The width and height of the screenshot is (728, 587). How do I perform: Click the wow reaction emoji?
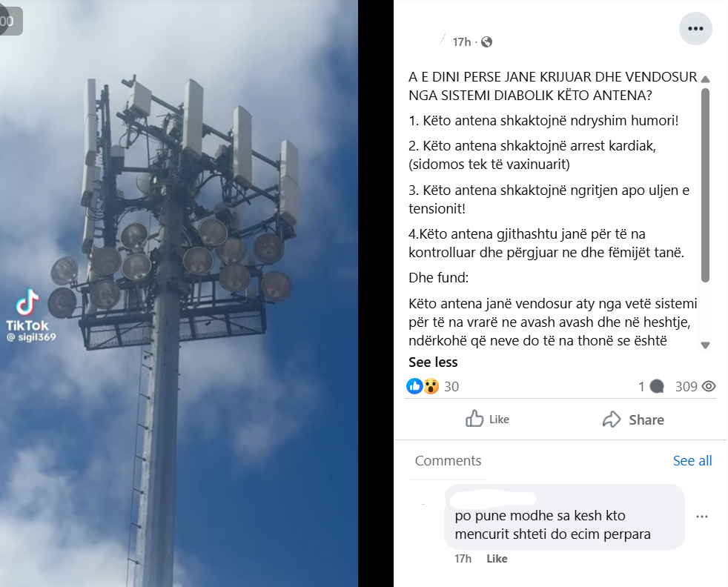click(x=431, y=386)
